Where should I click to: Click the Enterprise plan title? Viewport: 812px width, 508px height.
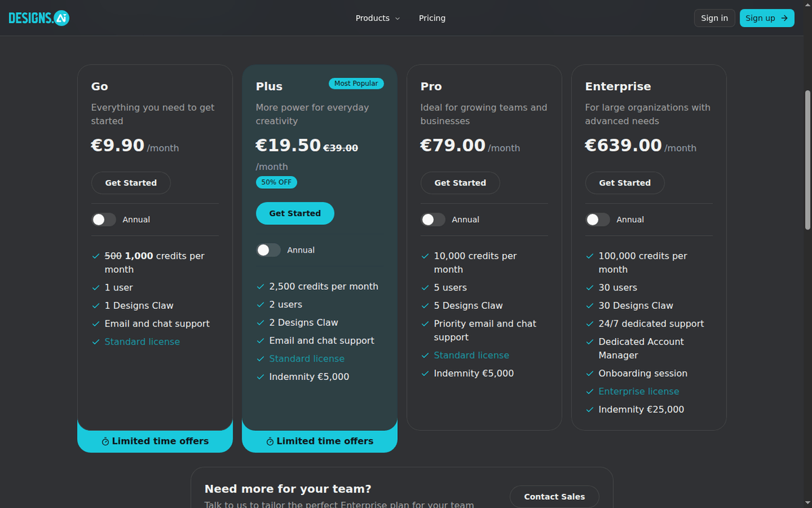(x=618, y=87)
